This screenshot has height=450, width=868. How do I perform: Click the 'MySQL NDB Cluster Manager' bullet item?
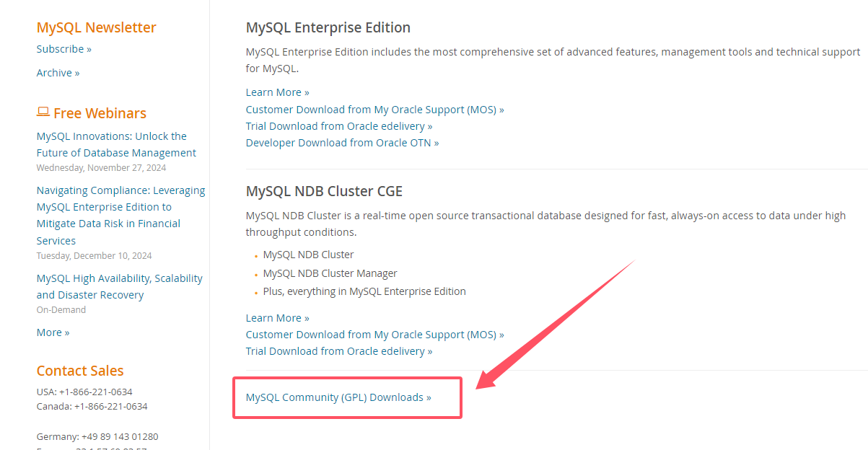click(330, 273)
